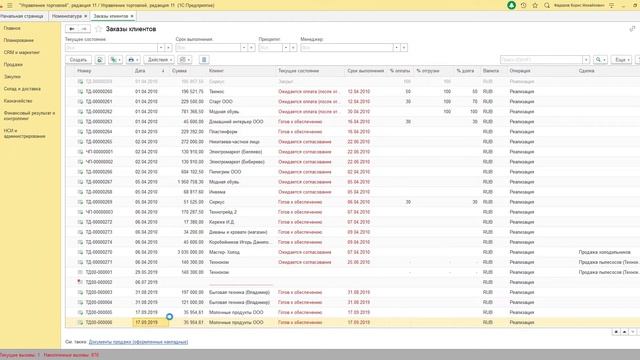Close the Заказы клиентов tab
Image resolution: width=640 pixels, height=360 pixels.
pyautogui.click(x=132, y=16)
